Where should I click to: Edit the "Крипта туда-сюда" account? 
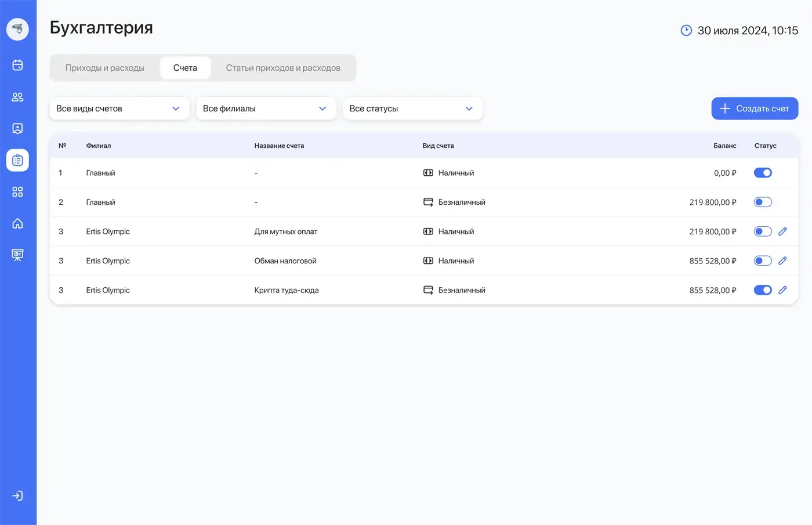pos(782,289)
